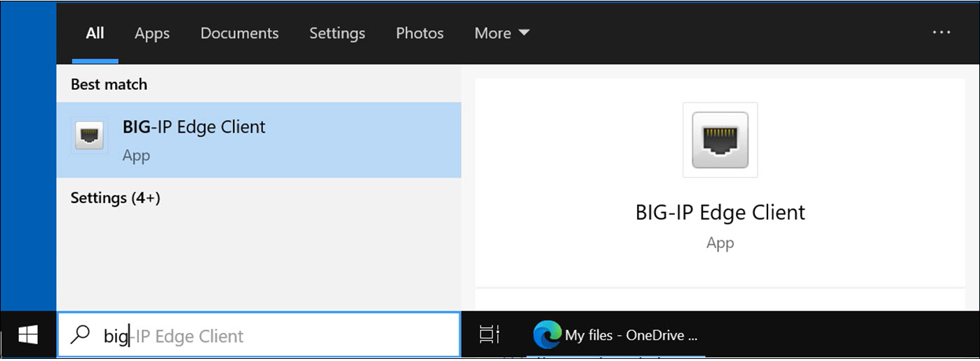This screenshot has width=980, height=361.
Task: Switch to the Photos tab
Action: click(419, 33)
